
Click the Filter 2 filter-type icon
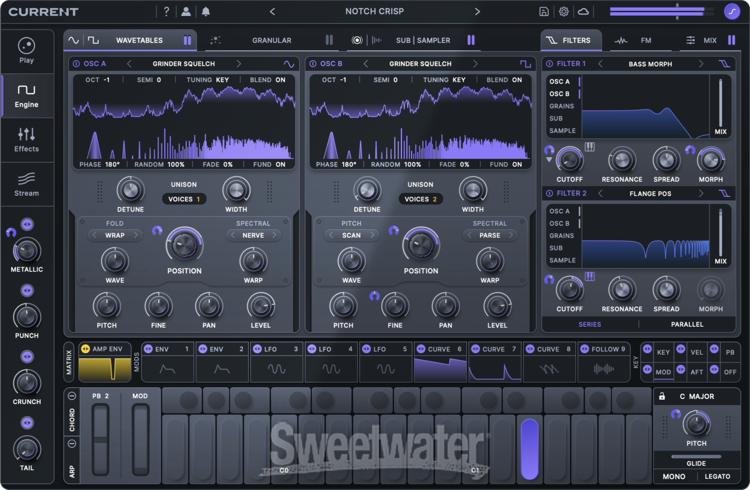pyautogui.click(x=724, y=193)
